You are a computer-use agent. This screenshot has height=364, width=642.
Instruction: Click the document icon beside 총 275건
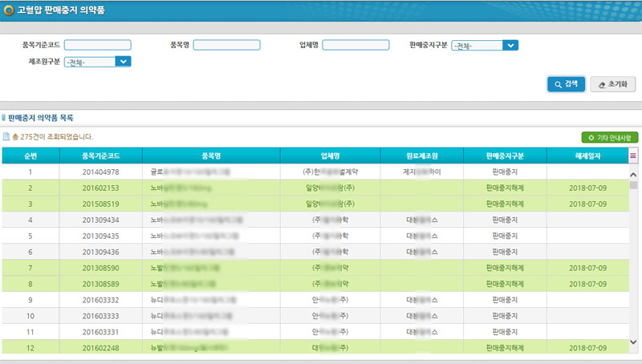pyautogui.click(x=6, y=137)
